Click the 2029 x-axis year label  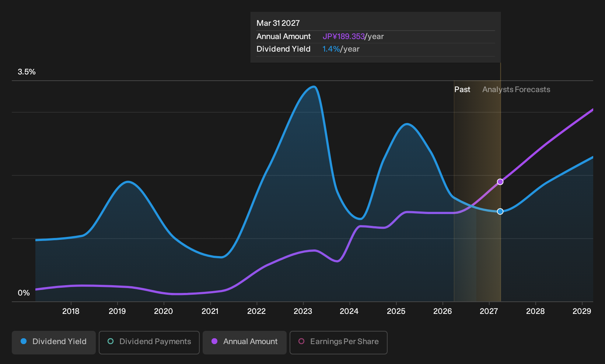point(582,311)
